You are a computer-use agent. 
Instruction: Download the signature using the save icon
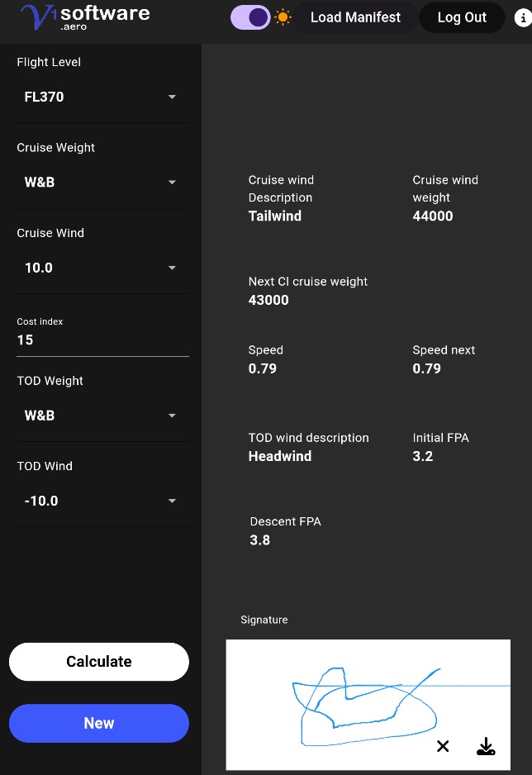tap(487, 747)
